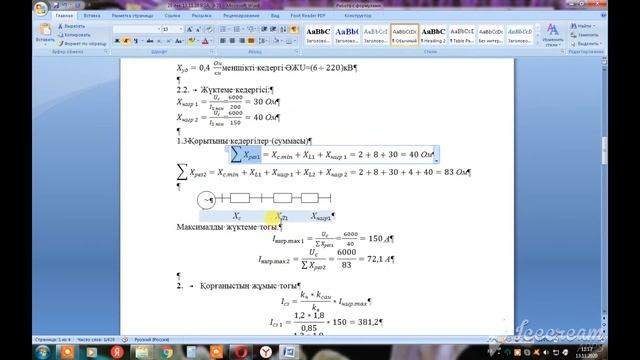This screenshot has height=360, width=640.
Task: Click Заменить (Replace) in editing group
Action: click(586, 35)
